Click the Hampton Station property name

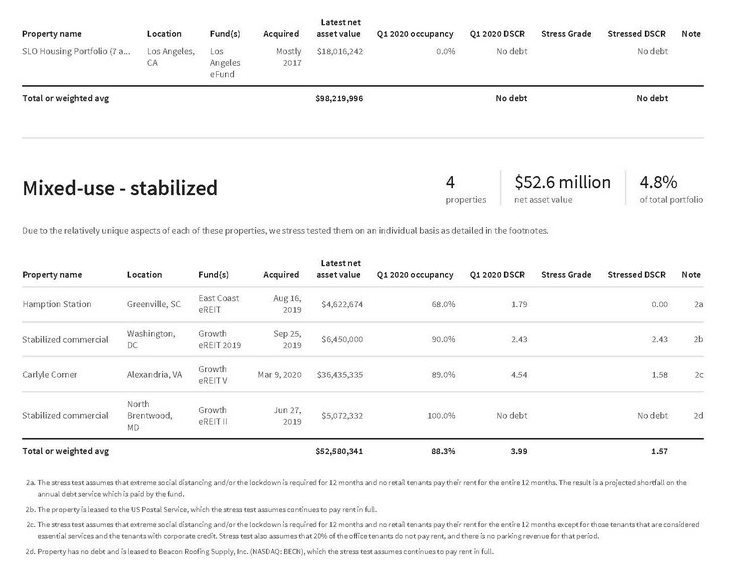click(x=56, y=304)
